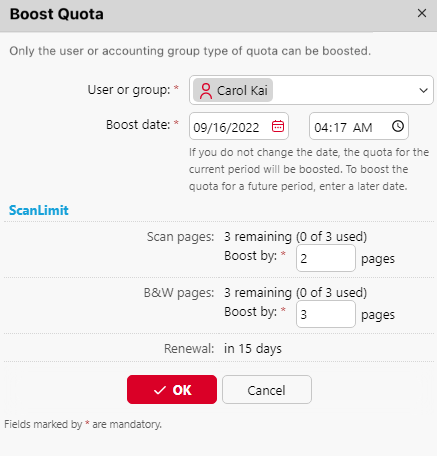Click the ScanLimit quota heading

tap(39, 210)
